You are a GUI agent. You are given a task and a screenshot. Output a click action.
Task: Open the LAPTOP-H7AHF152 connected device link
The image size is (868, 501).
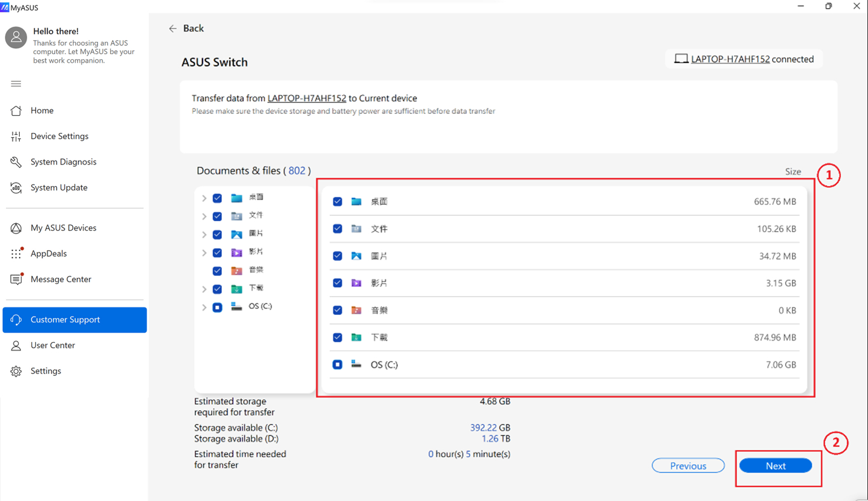pos(730,59)
